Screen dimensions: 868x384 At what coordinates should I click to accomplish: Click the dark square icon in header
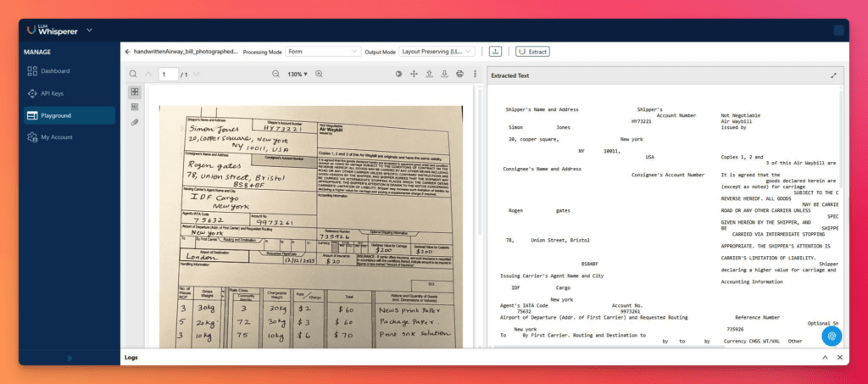pos(839,31)
